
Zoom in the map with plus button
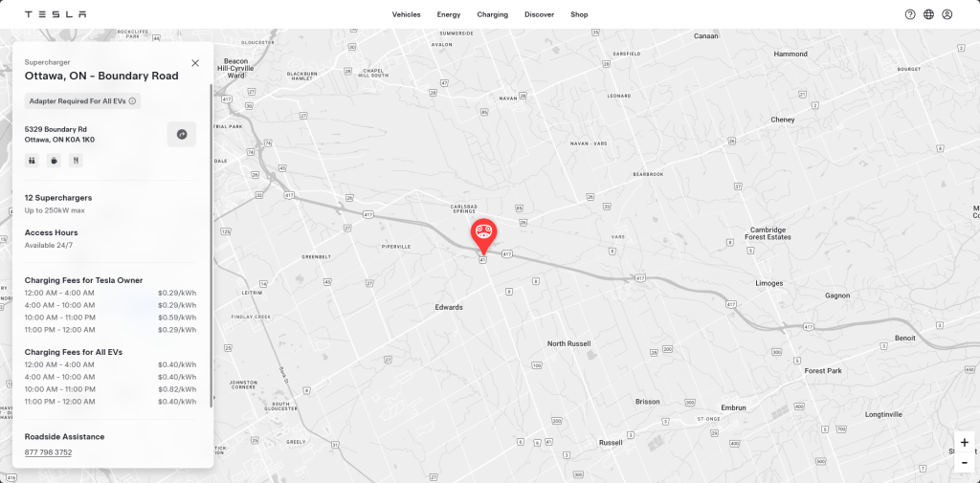(965, 443)
